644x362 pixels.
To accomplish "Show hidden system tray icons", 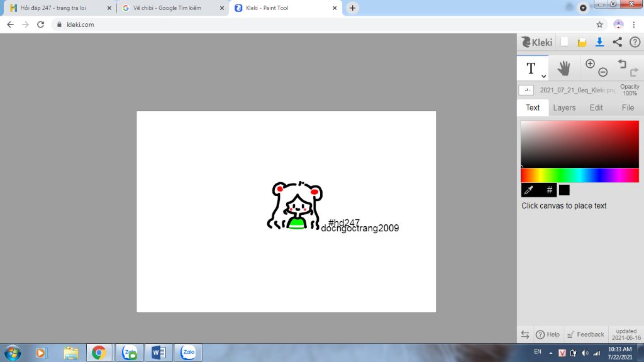I will click(551, 353).
